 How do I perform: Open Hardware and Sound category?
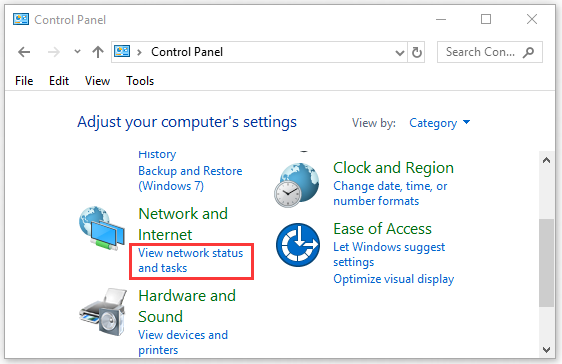[x=187, y=306]
